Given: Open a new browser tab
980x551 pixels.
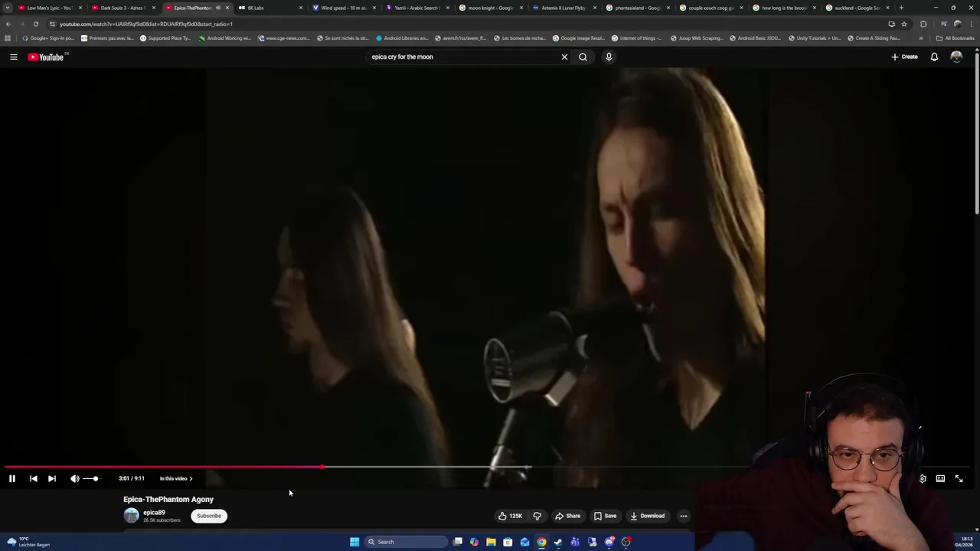Looking at the screenshot, I should pyautogui.click(x=901, y=8).
